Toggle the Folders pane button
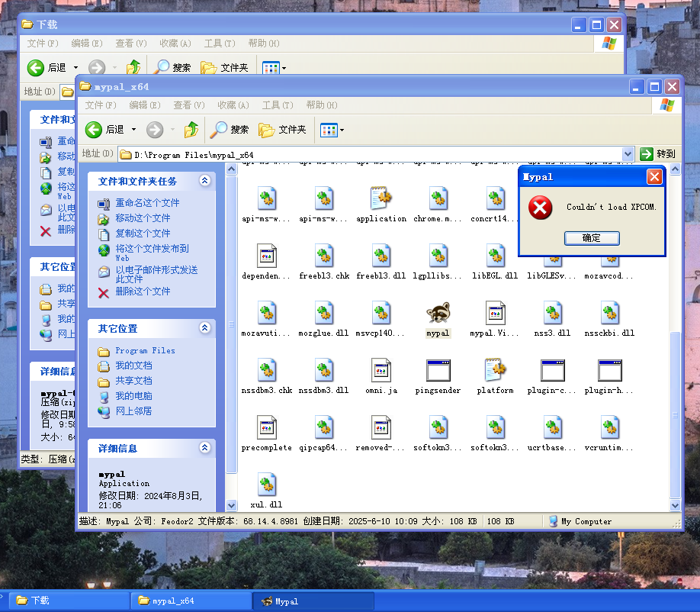Image resolution: width=700 pixels, height=612 pixels. 282,130
